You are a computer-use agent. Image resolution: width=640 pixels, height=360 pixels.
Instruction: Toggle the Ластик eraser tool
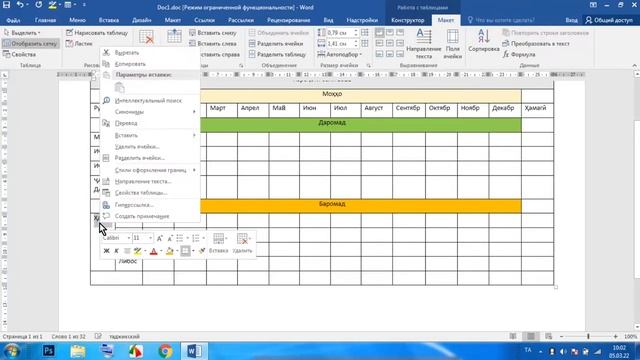[79, 43]
